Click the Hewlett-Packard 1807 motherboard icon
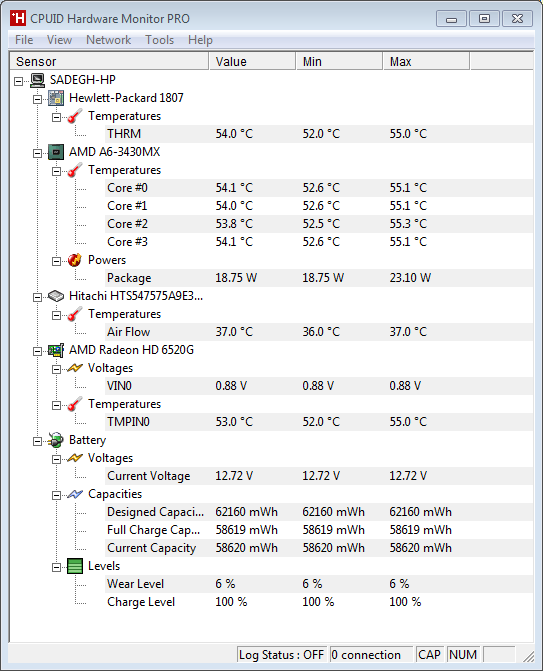The width and height of the screenshot is (543, 671). 56,98
